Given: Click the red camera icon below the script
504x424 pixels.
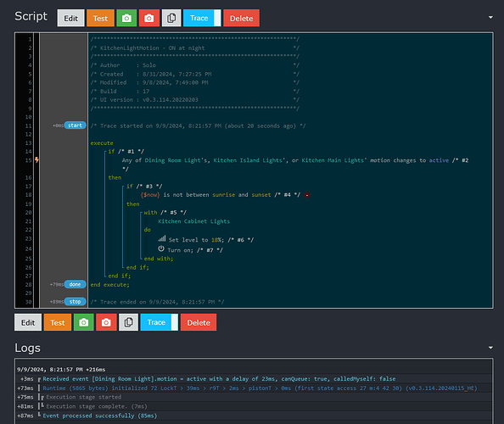Looking at the screenshot, I should 106,322.
